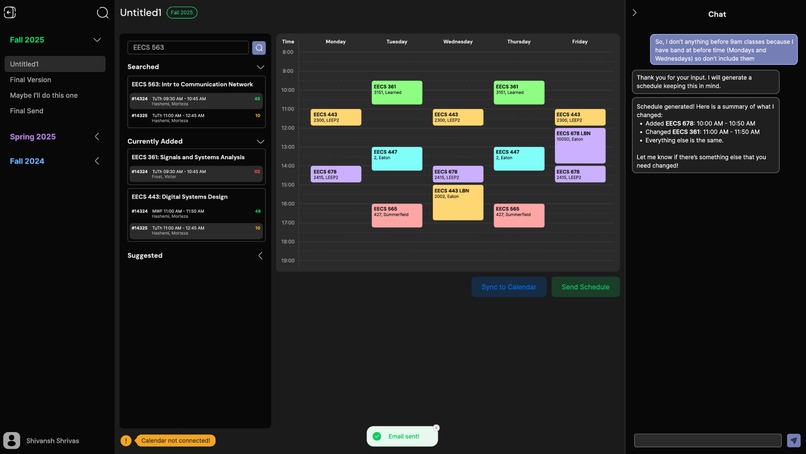The height and width of the screenshot is (454, 806).
Task: Open Wednesday EECS 443 LBN block
Action: [458, 203]
